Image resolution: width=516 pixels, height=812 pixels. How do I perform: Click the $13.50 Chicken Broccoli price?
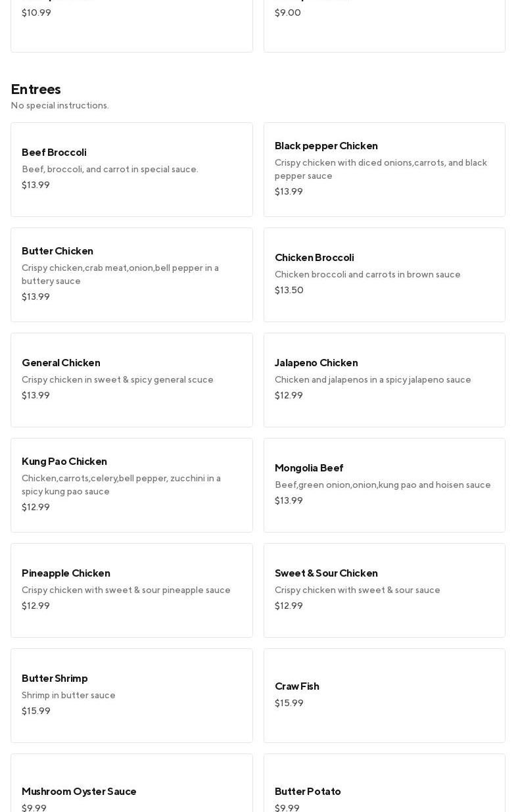(289, 291)
